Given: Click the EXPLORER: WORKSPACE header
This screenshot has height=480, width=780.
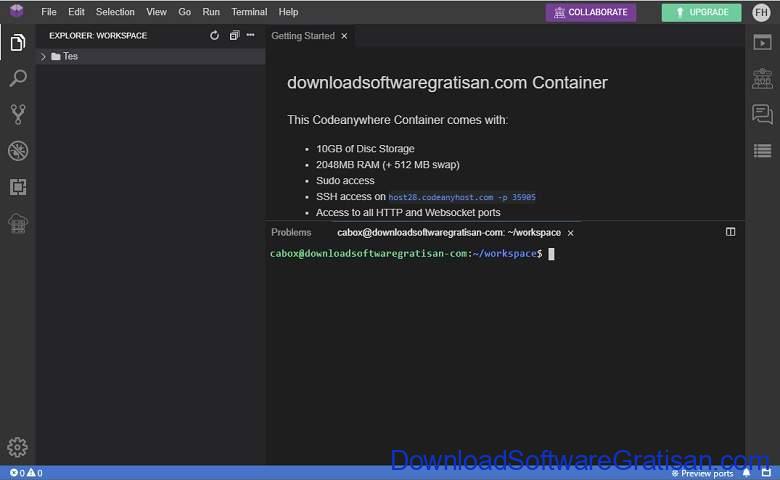Looking at the screenshot, I should (x=98, y=35).
